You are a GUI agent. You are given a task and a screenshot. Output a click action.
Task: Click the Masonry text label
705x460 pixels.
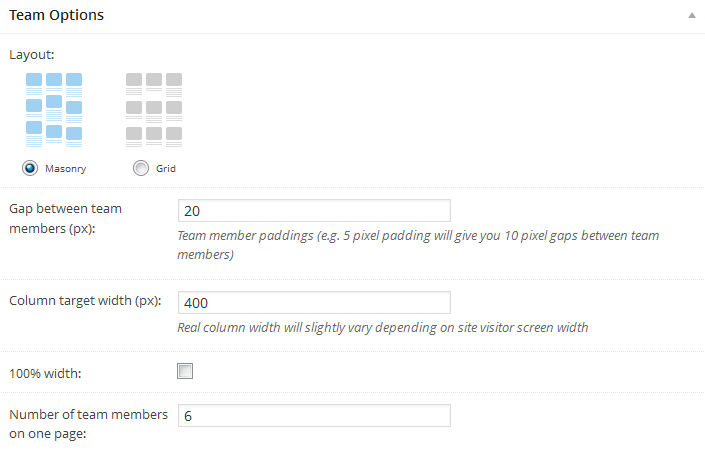point(65,169)
